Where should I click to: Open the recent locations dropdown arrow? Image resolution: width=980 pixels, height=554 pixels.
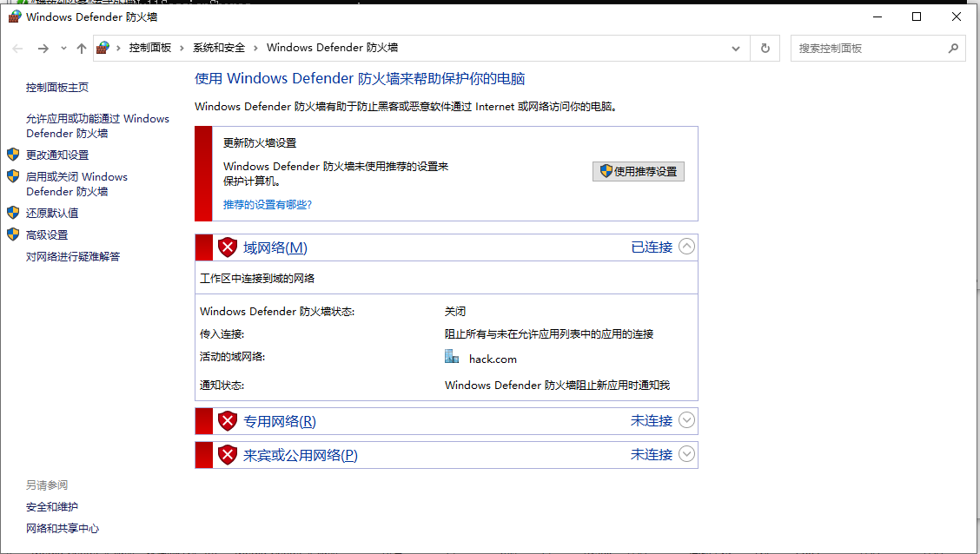(63, 49)
